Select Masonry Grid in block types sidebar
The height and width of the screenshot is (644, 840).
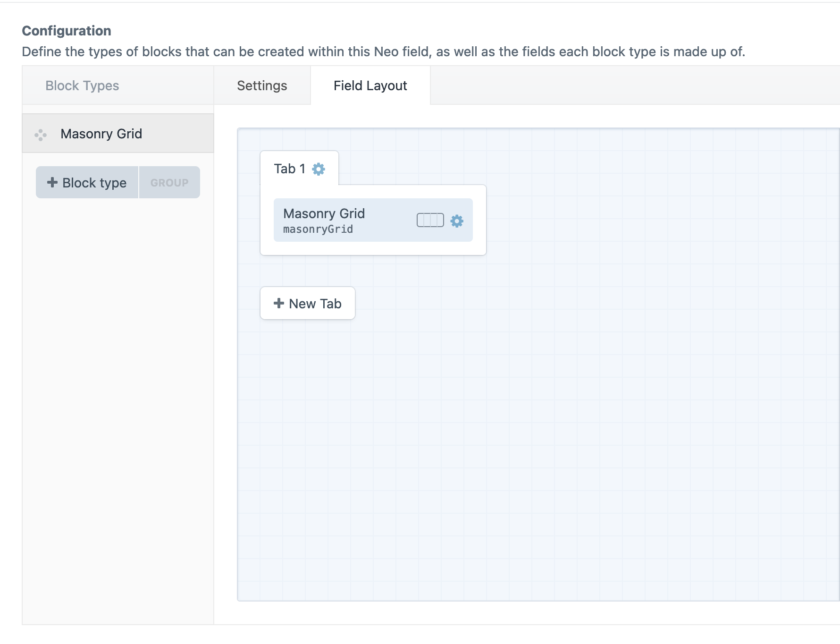[x=101, y=134]
